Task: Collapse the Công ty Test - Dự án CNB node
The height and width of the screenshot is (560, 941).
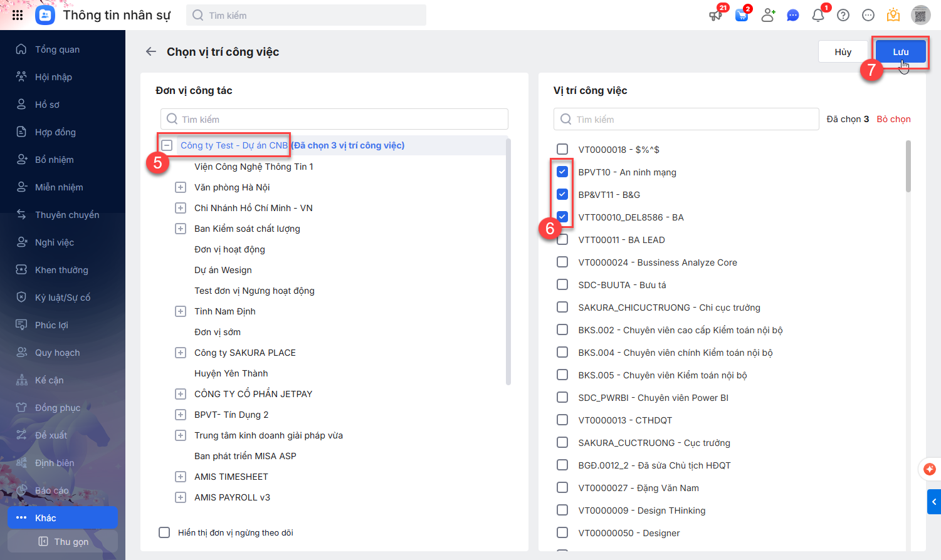Action: coord(167,145)
